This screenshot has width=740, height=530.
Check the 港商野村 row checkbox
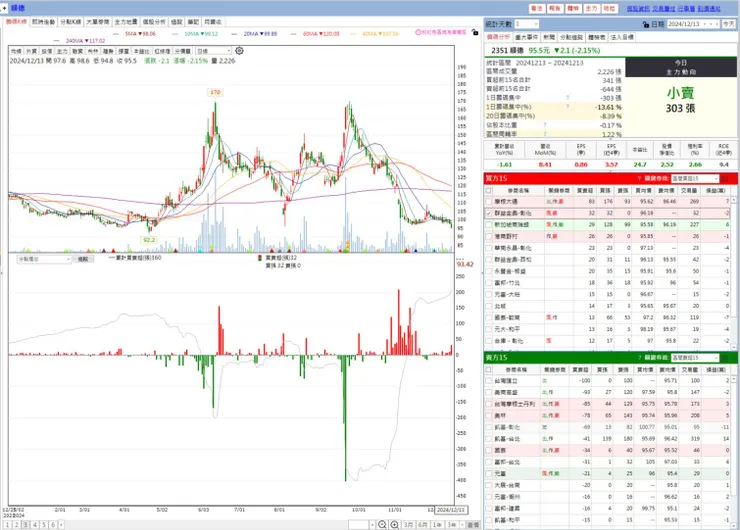pyautogui.click(x=489, y=236)
